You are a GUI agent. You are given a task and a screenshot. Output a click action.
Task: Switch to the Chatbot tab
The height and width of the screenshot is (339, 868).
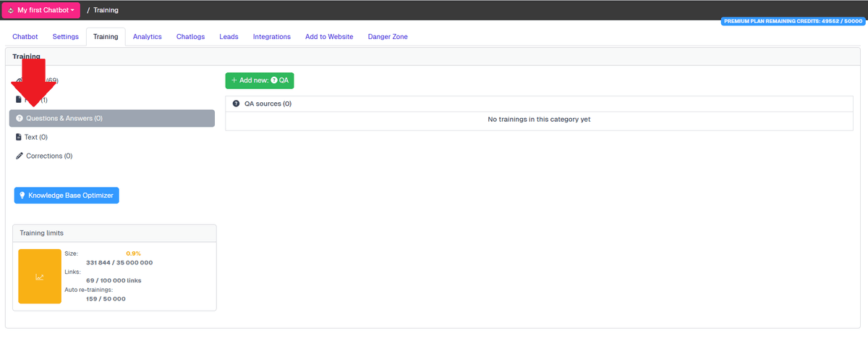pyautogui.click(x=25, y=37)
